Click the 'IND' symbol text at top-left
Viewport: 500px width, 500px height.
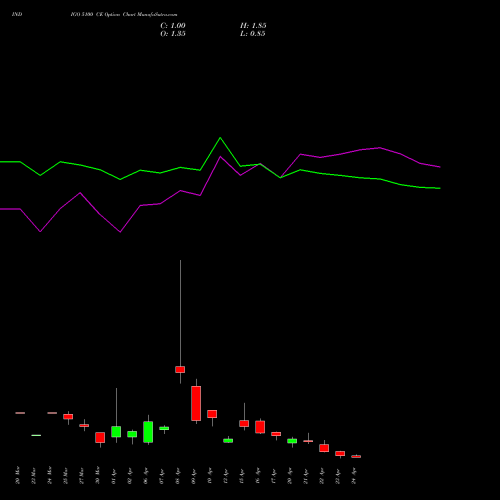17,14
